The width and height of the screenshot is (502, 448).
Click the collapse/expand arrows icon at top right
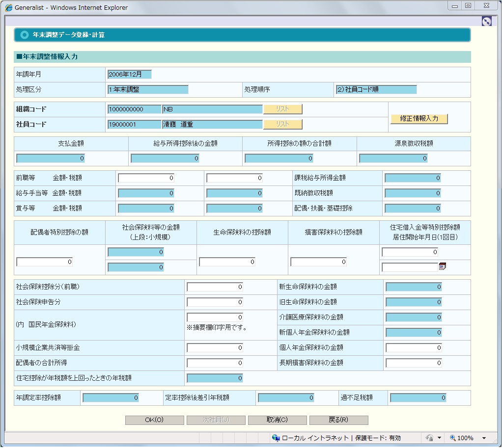click(486, 22)
